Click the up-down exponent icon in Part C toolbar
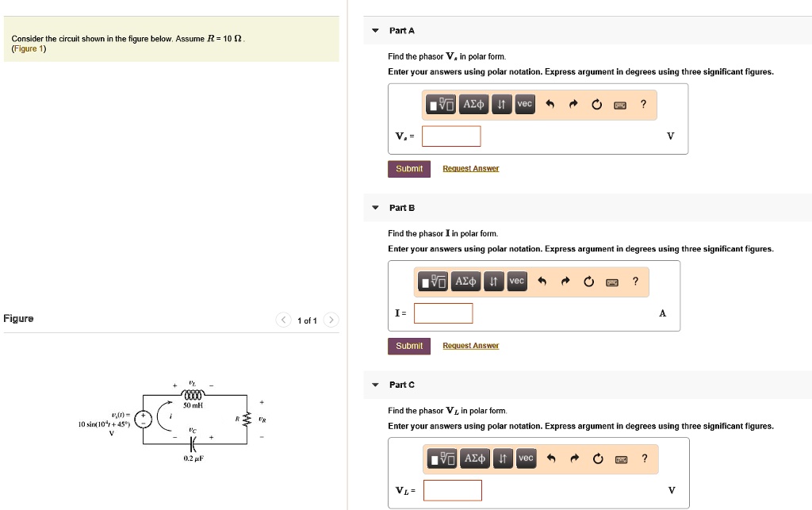 point(502,458)
